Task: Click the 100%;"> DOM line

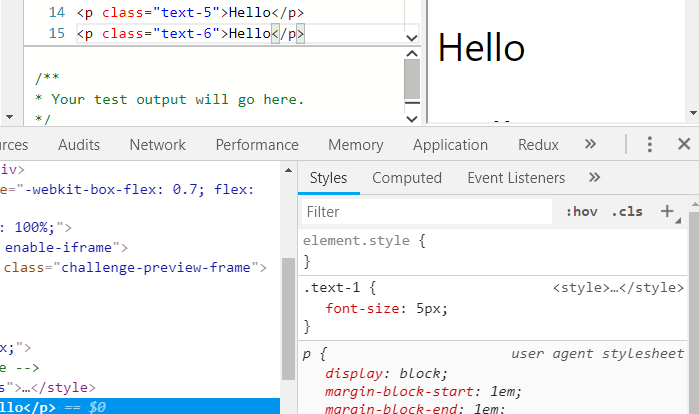Action: pyautogui.click(x=36, y=227)
